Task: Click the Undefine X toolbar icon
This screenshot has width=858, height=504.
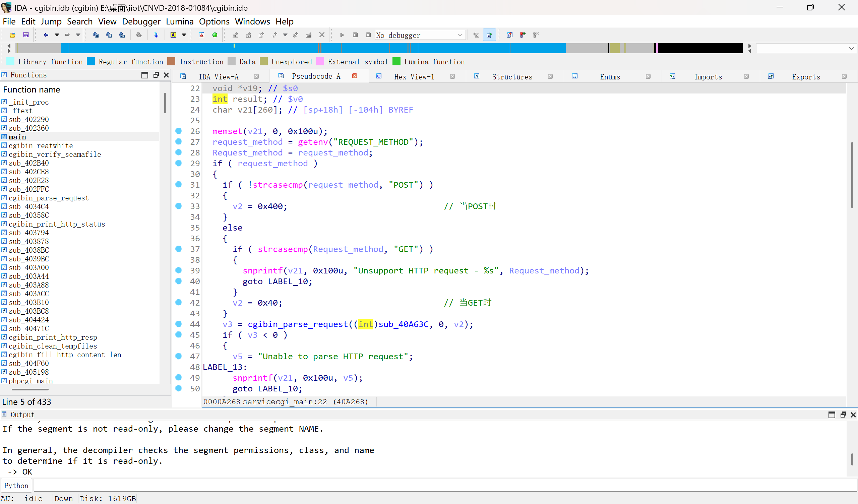Action: [322, 35]
